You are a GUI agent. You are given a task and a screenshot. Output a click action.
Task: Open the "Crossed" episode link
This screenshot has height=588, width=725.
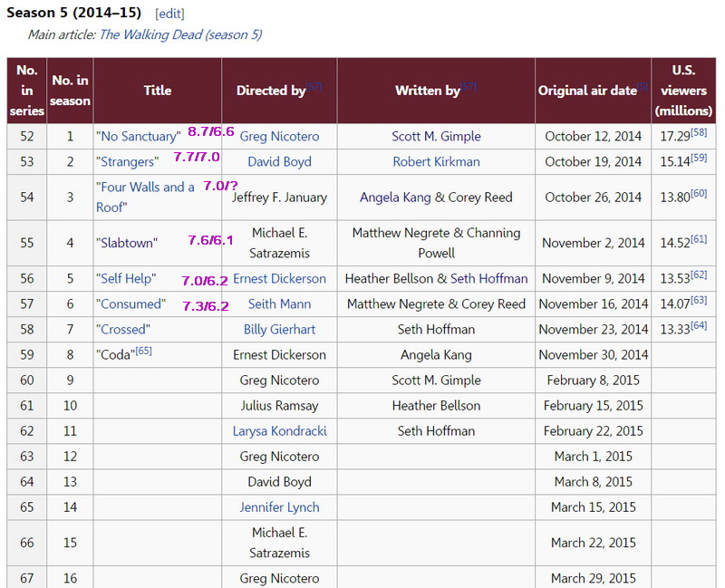point(123,329)
